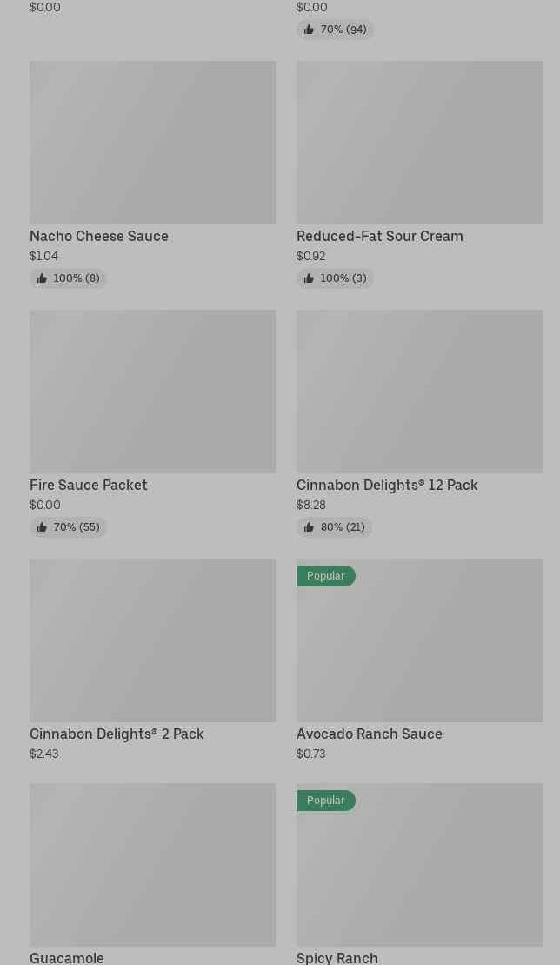Open Cinnabon Delights 12 Pack image
The width and height of the screenshot is (560, 965).
click(419, 392)
